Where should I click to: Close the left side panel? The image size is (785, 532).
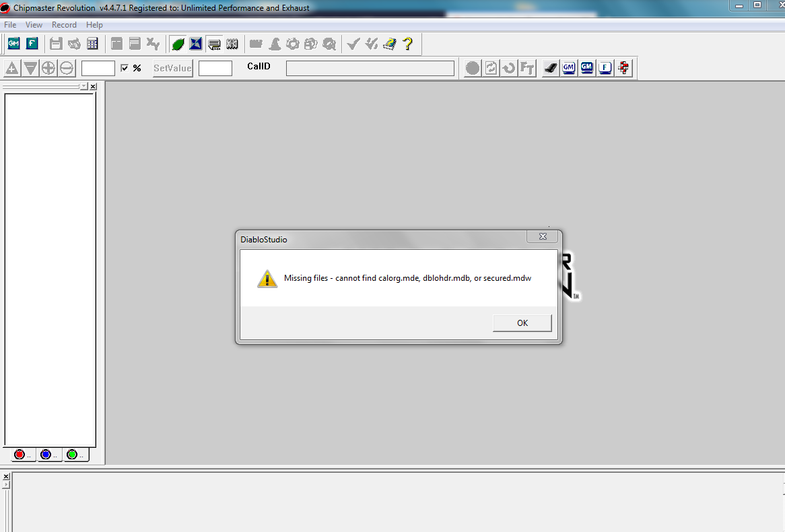click(x=93, y=87)
